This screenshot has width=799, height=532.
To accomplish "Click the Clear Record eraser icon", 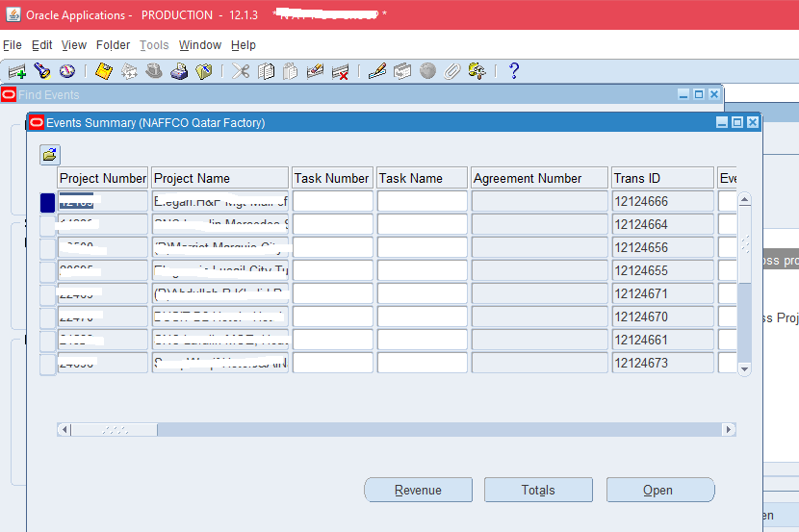I will pos(315,71).
